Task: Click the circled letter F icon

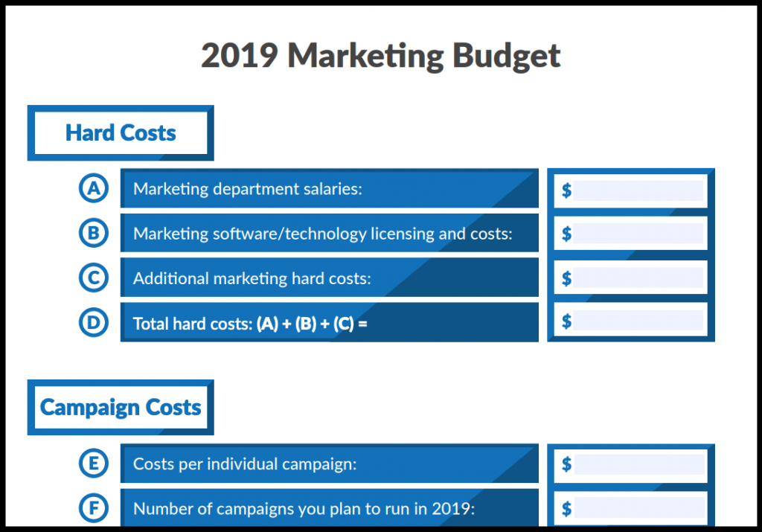Action: click(94, 508)
